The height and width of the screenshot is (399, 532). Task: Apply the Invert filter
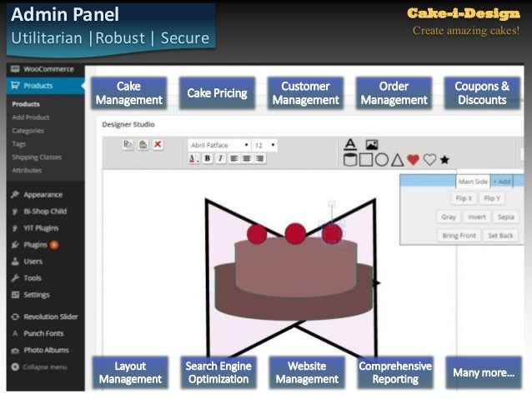pos(477,217)
